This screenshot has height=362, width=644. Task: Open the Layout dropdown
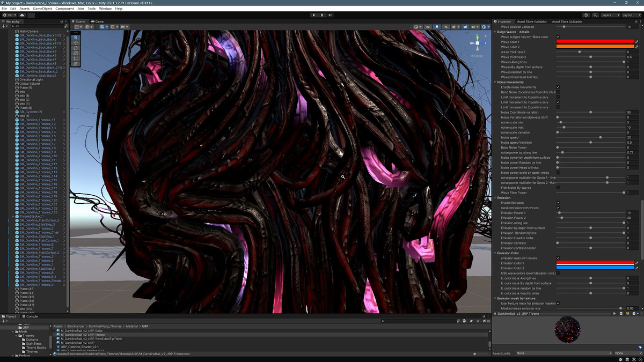pos(631,15)
